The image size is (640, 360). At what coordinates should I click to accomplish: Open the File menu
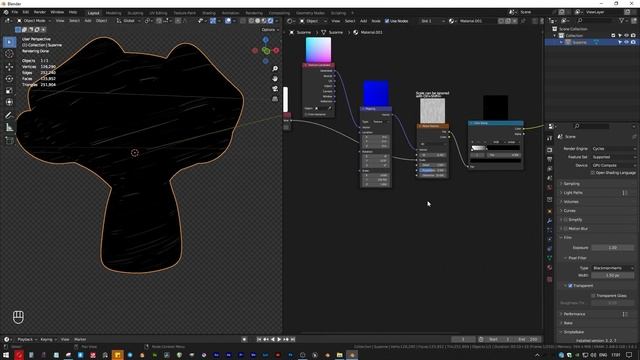[x=15, y=12]
